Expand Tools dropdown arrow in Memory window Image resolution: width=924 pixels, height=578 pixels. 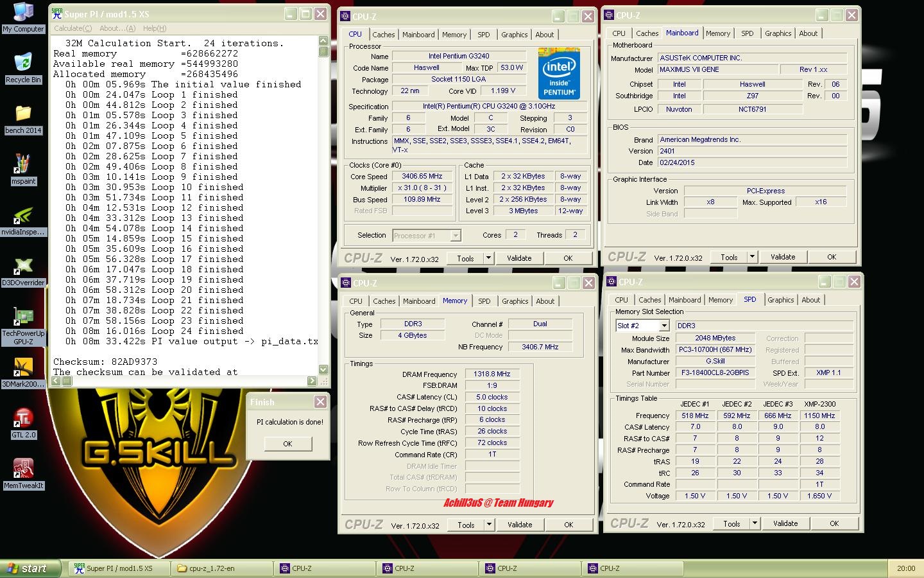tap(489, 525)
